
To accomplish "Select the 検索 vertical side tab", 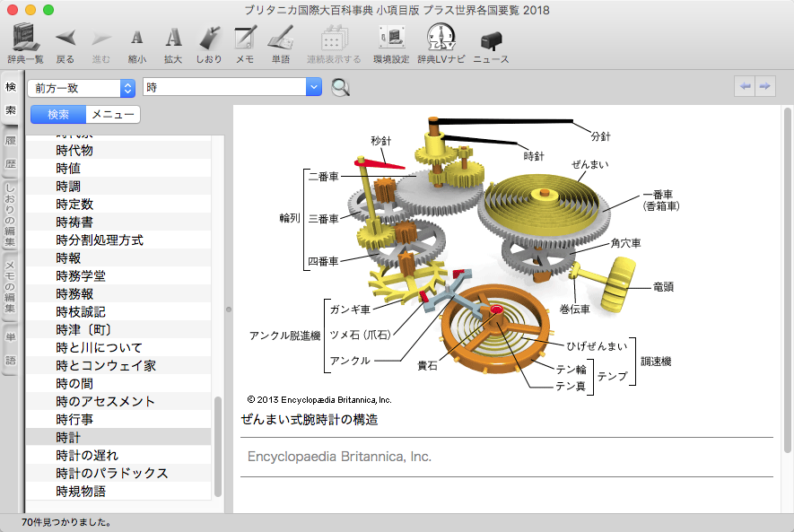I will [x=11, y=99].
